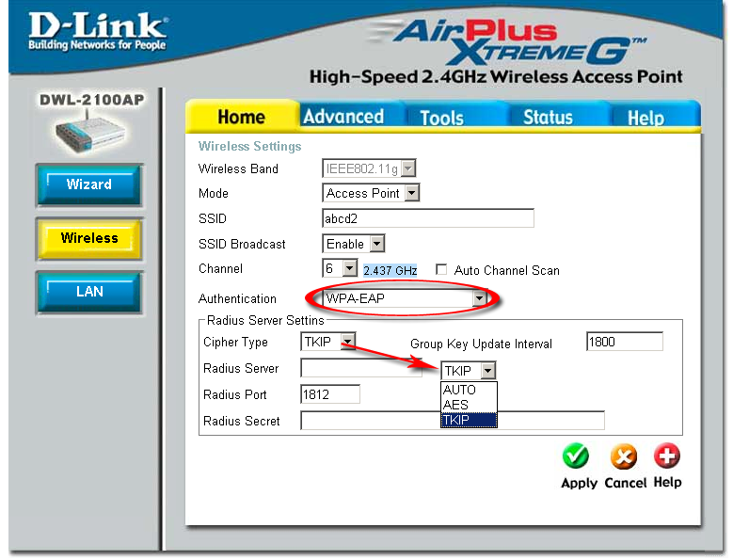The height and width of the screenshot is (560, 733).
Task: Click the AirPlus XtremeG logo
Action: point(507,42)
